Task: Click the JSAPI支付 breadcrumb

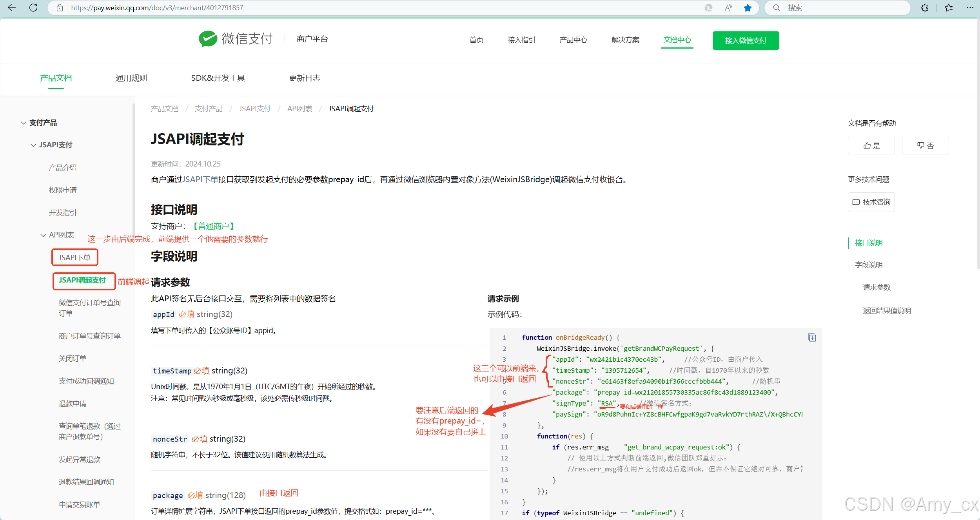Action: point(255,109)
